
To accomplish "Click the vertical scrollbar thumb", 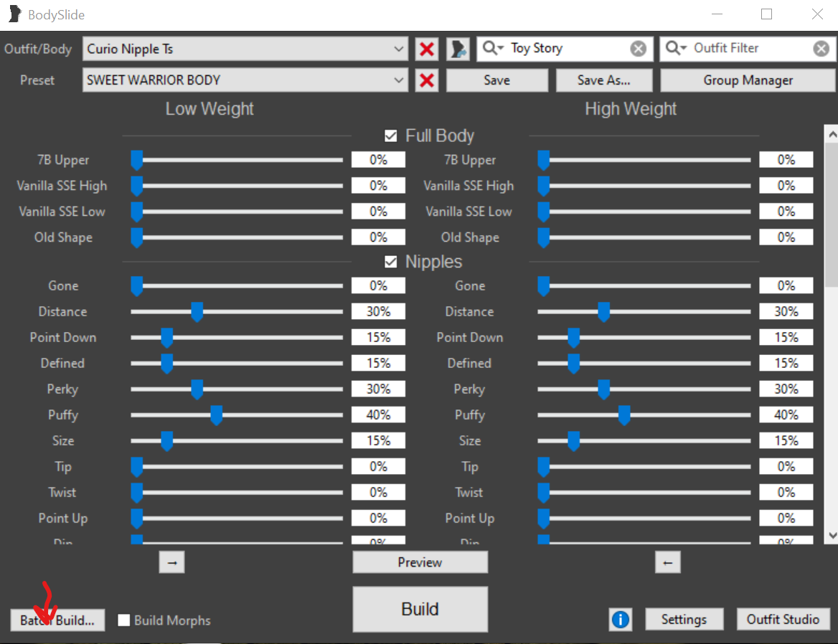I will click(832, 214).
